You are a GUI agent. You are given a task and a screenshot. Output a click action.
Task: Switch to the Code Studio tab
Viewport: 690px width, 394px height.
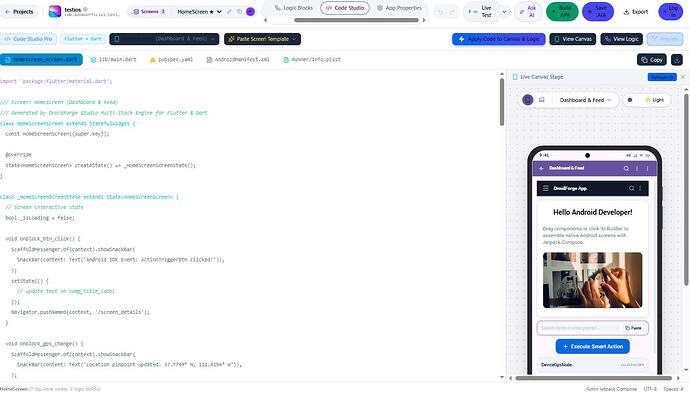[345, 8]
